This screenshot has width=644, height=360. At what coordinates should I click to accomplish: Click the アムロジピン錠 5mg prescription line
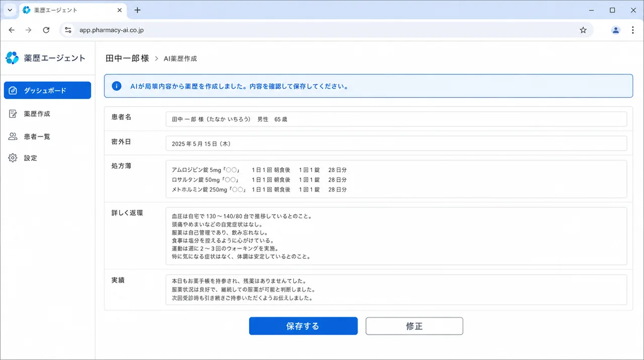pos(259,170)
